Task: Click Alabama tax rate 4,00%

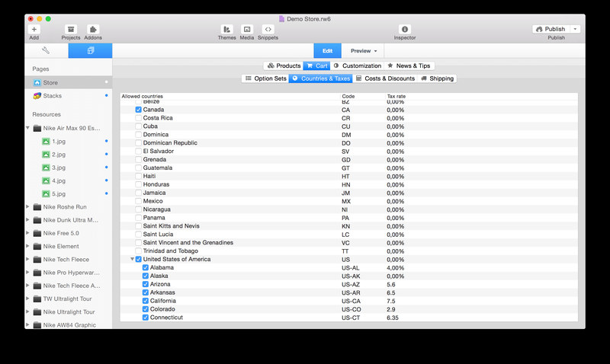Action: coord(395,268)
